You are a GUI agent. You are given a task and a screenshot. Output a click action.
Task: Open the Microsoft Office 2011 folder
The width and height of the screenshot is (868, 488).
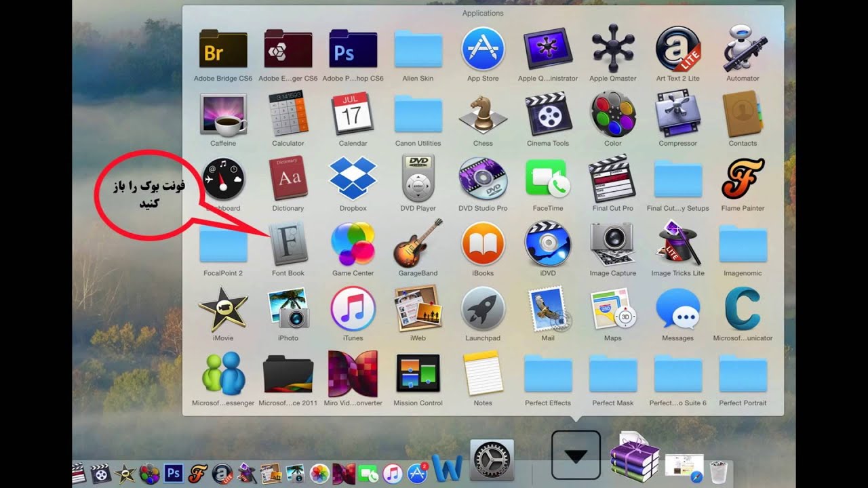tap(288, 373)
